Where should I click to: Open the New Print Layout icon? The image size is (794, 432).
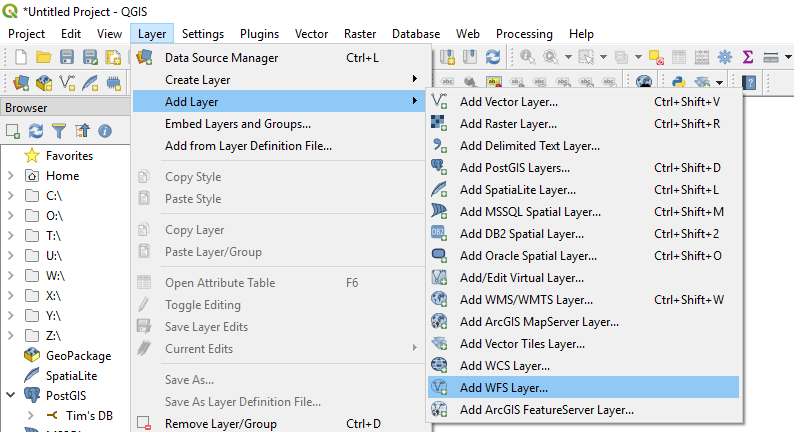[x=113, y=57]
